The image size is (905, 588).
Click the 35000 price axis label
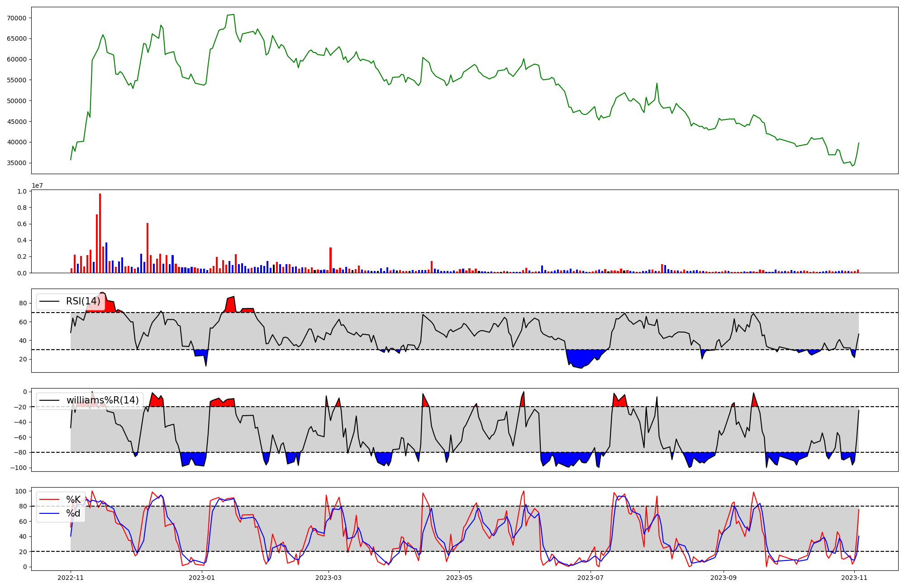[17, 163]
